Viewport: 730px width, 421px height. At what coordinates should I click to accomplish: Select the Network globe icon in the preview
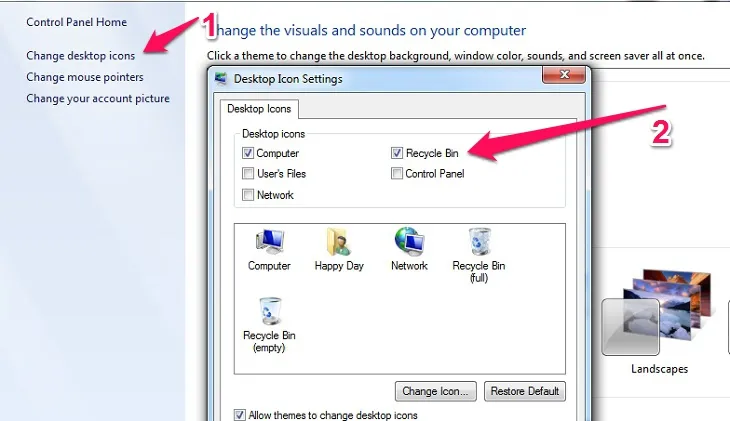pyautogui.click(x=409, y=244)
